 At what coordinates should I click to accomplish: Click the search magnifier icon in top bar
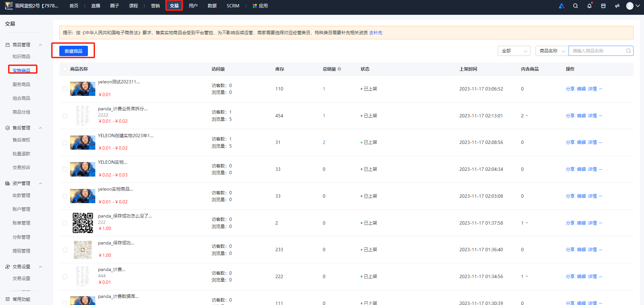click(575, 6)
